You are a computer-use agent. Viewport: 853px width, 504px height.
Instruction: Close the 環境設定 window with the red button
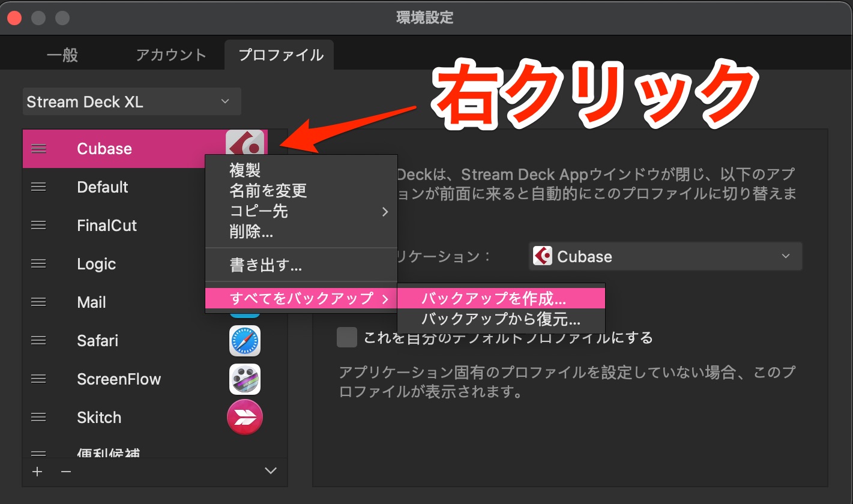pos(14,18)
